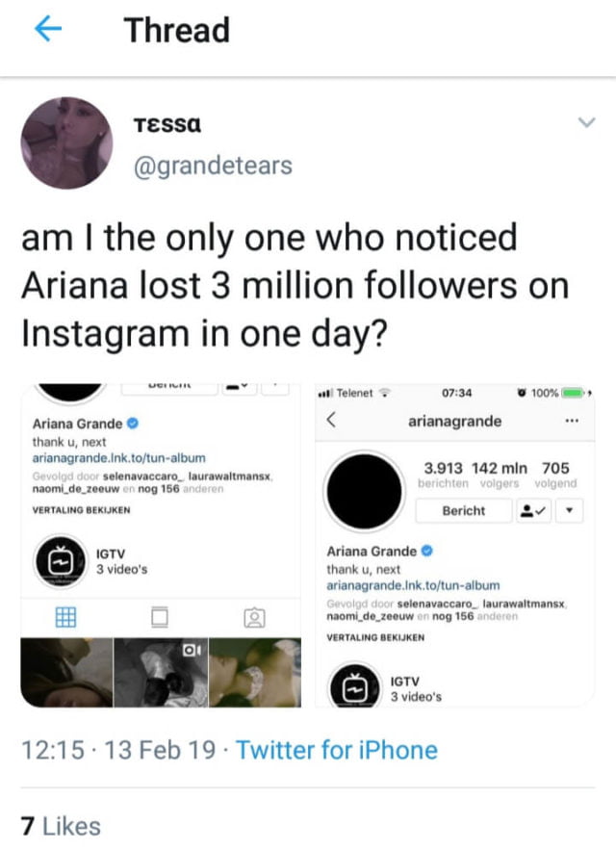The height and width of the screenshot is (850, 616).
Task: Open Tessa's profile avatar
Action: click(x=66, y=142)
